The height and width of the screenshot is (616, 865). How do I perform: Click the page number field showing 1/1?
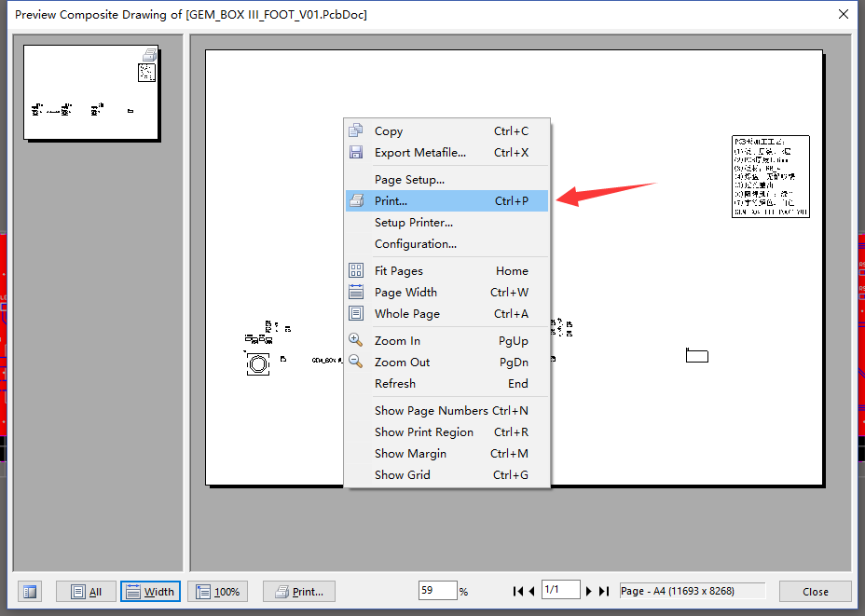point(561,590)
